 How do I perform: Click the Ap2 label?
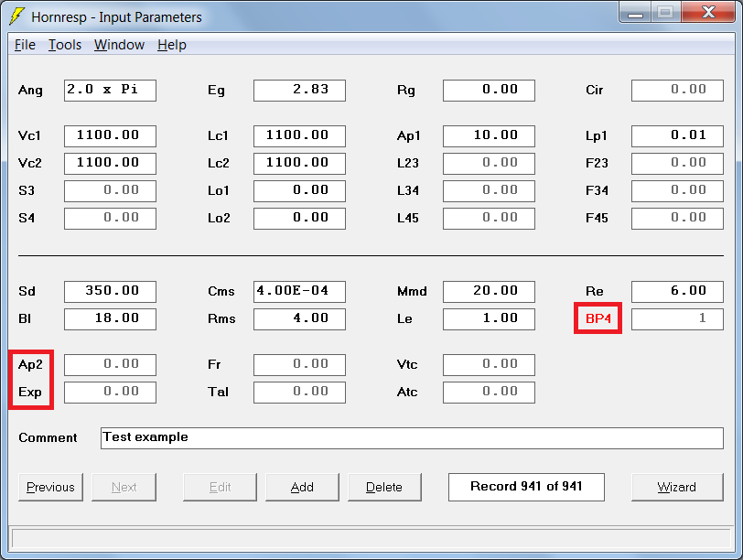pyautogui.click(x=30, y=365)
